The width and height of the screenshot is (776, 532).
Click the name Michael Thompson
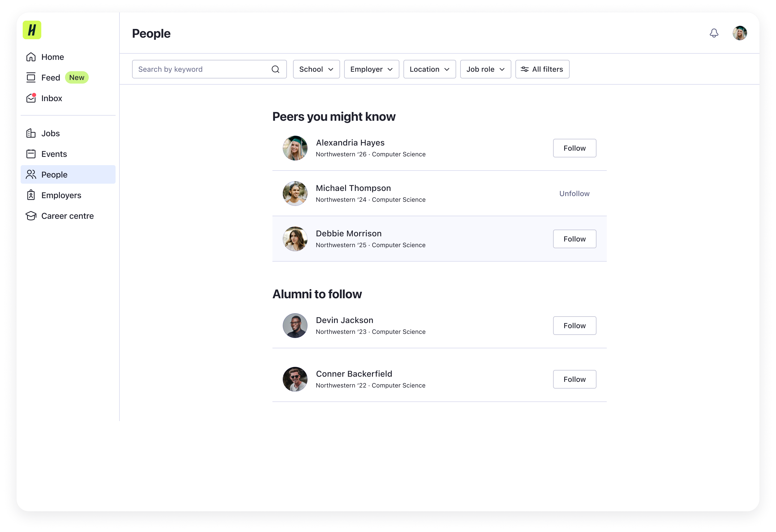(353, 188)
